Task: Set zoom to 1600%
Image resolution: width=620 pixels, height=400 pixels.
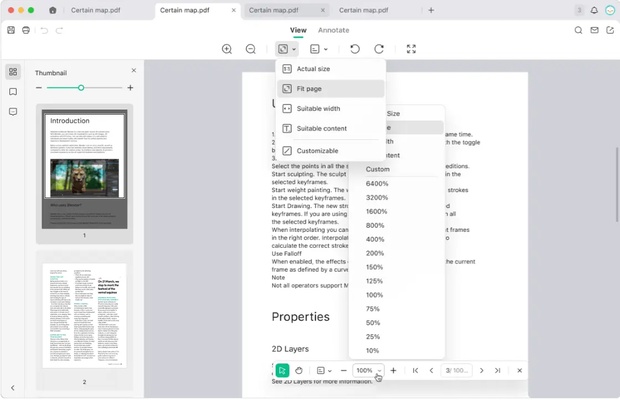Action: pyautogui.click(x=376, y=211)
